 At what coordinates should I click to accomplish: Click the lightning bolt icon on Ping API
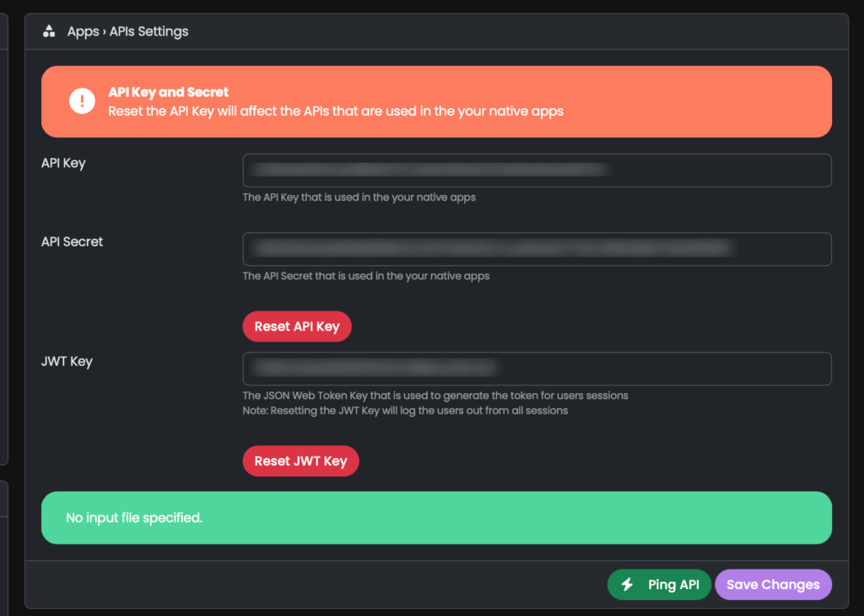tap(627, 585)
